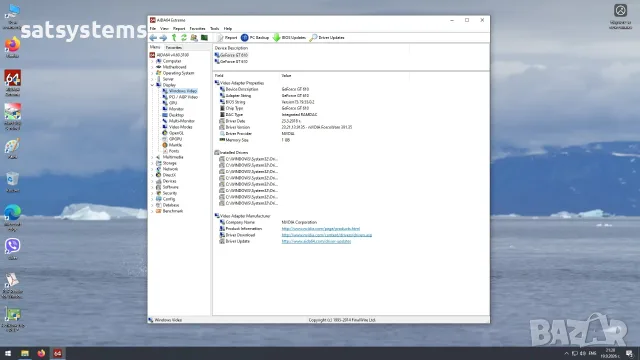Select Mantle under Display
The width and height of the screenshot is (640, 360).
172,145
